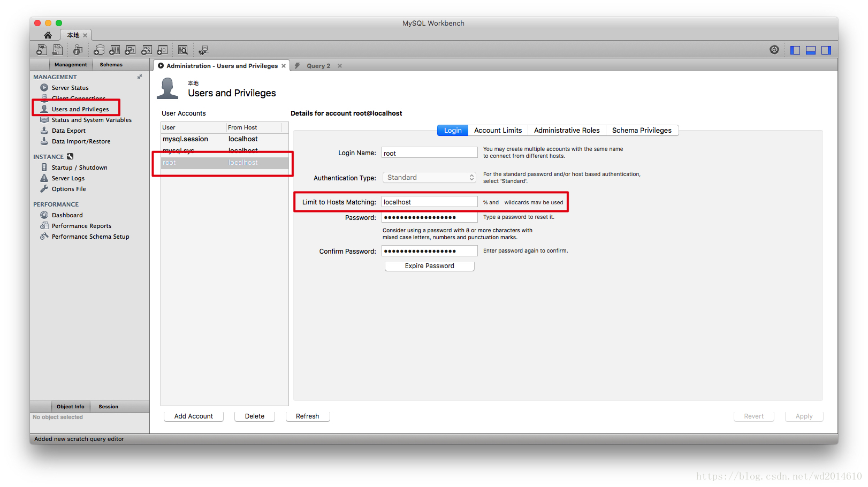The image size is (868, 487).
Task: Click the Expire Password button
Action: [429, 266]
